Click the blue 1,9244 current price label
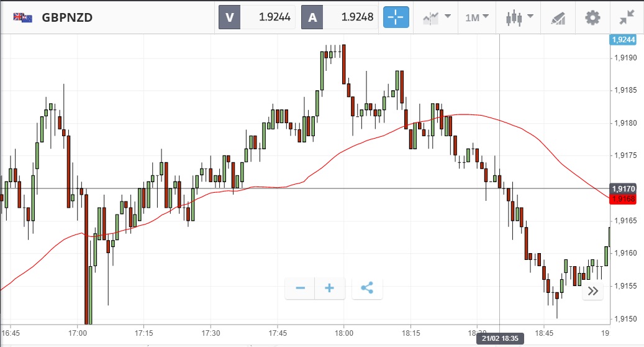Screen dimensions: 644x347 point(623,40)
